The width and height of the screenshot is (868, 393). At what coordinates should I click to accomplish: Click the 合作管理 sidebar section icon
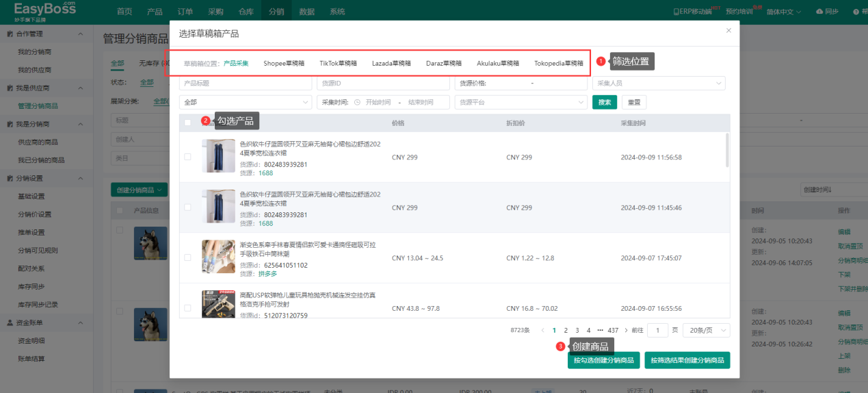point(10,34)
